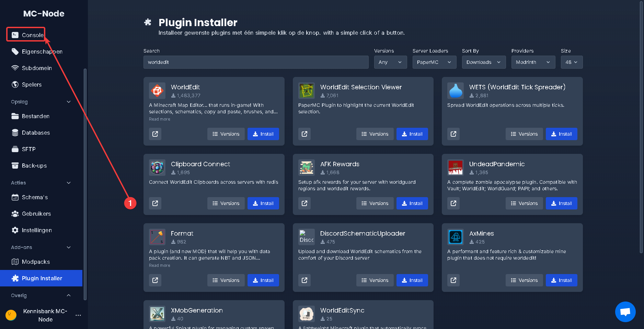Open WorldEdit Selection Viewer external link

[304, 134]
